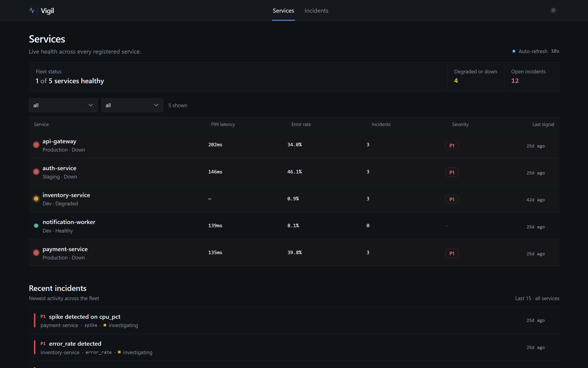Click 'Dev · Degraded' under inventory-service

tap(60, 204)
